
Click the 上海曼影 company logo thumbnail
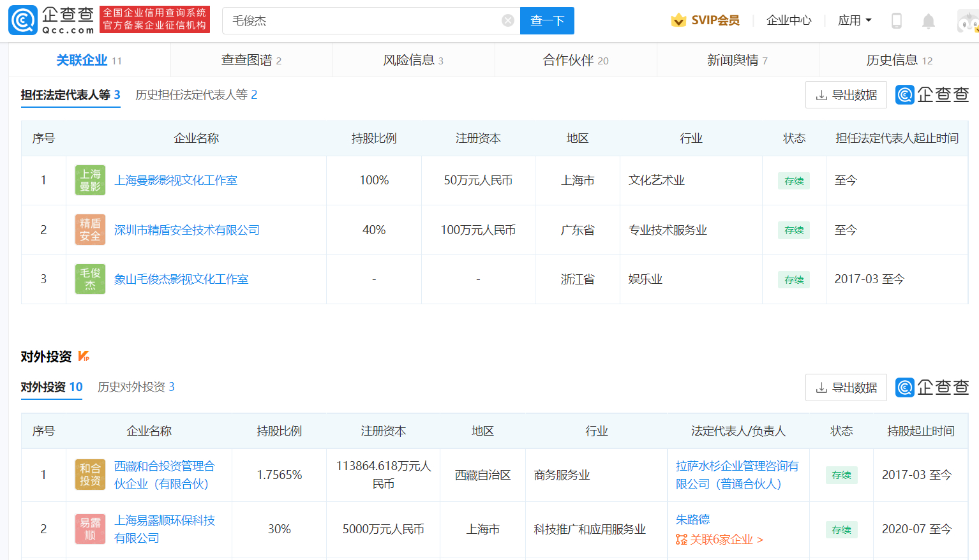tap(90, 181)
